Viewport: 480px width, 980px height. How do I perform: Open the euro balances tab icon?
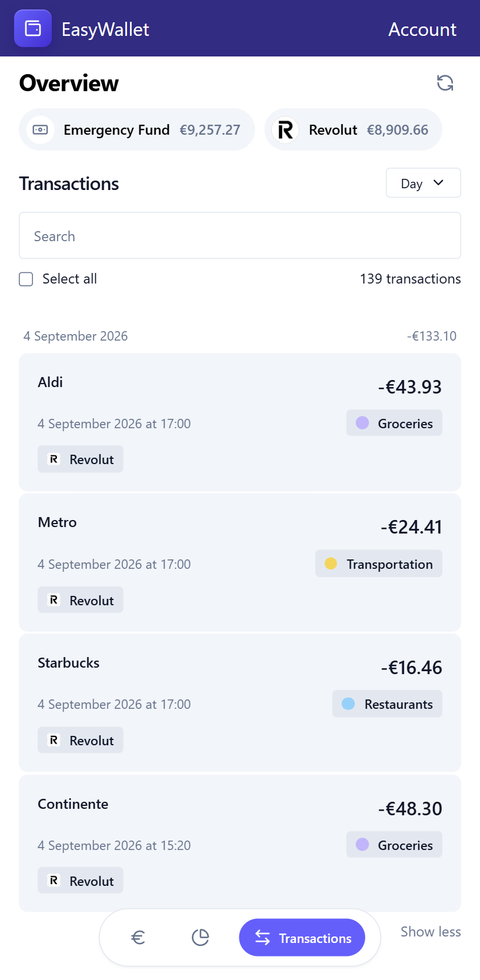pyautogui.click(x=138, y=937)
